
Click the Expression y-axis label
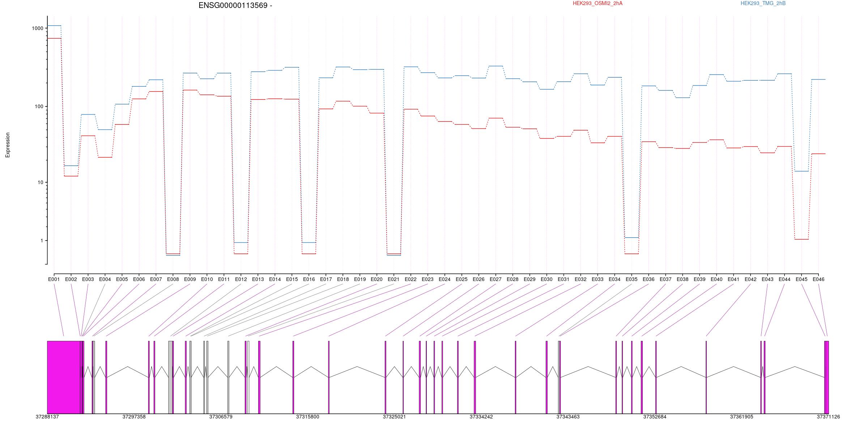[x=8, y=145]
